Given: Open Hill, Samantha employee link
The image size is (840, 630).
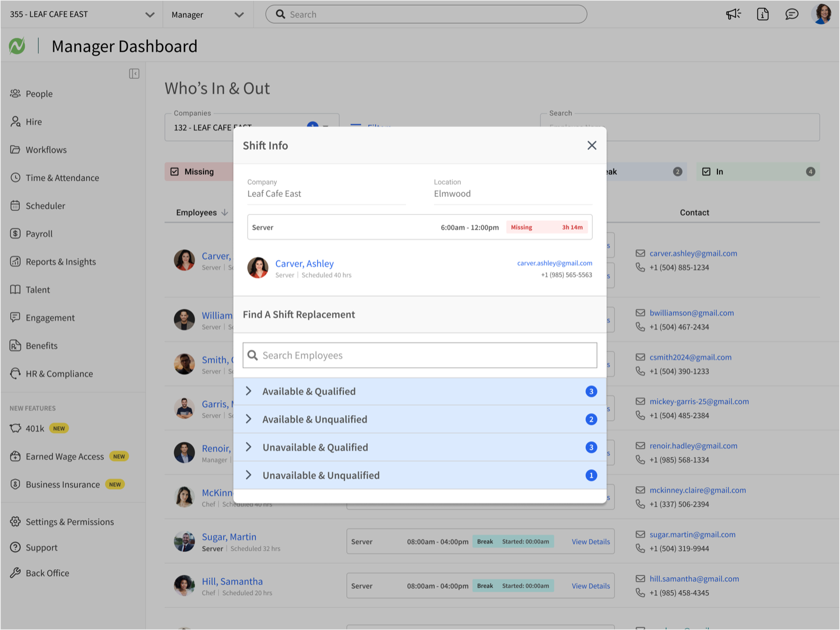Looking at the screenshot, I should 232,581.
